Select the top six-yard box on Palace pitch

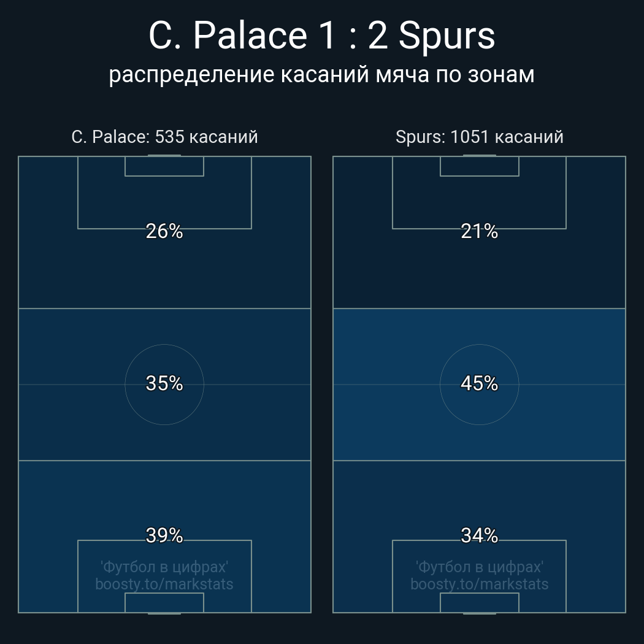164,166
